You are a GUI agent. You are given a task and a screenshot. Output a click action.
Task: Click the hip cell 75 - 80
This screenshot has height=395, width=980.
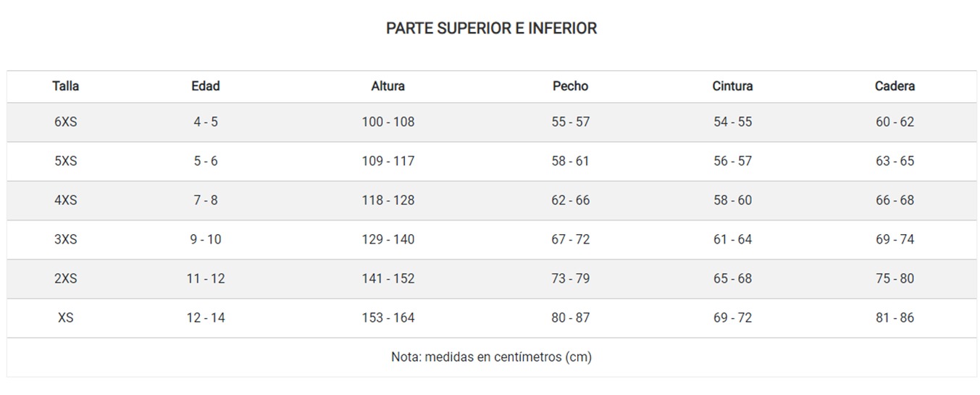(895, 278)
